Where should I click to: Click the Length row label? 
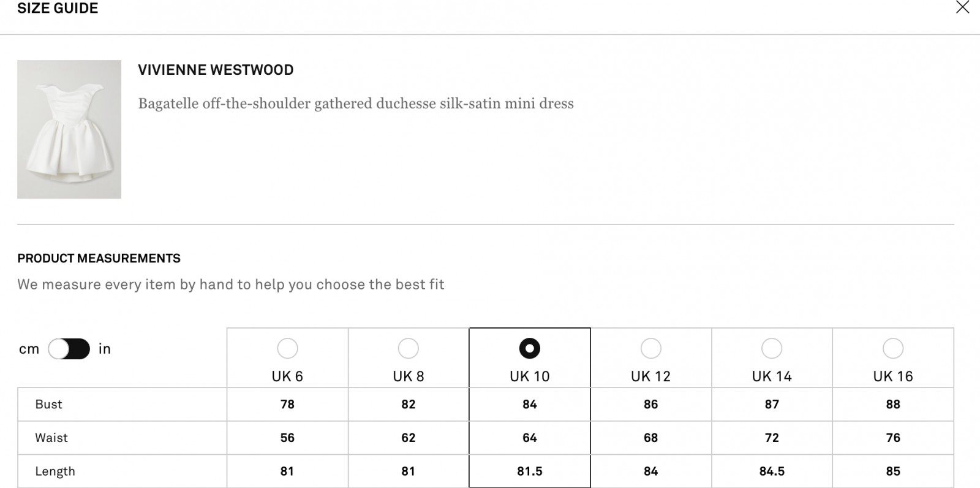55,471
